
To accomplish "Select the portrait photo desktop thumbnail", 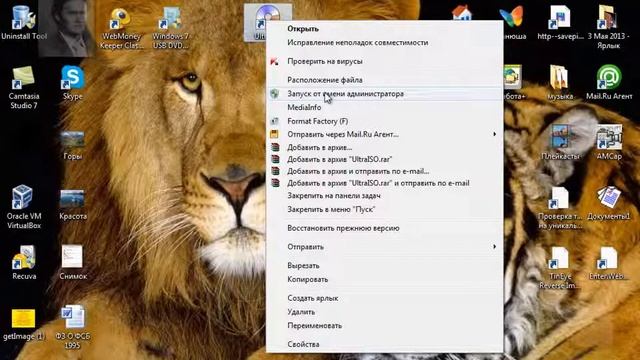I will pos(66,28).
